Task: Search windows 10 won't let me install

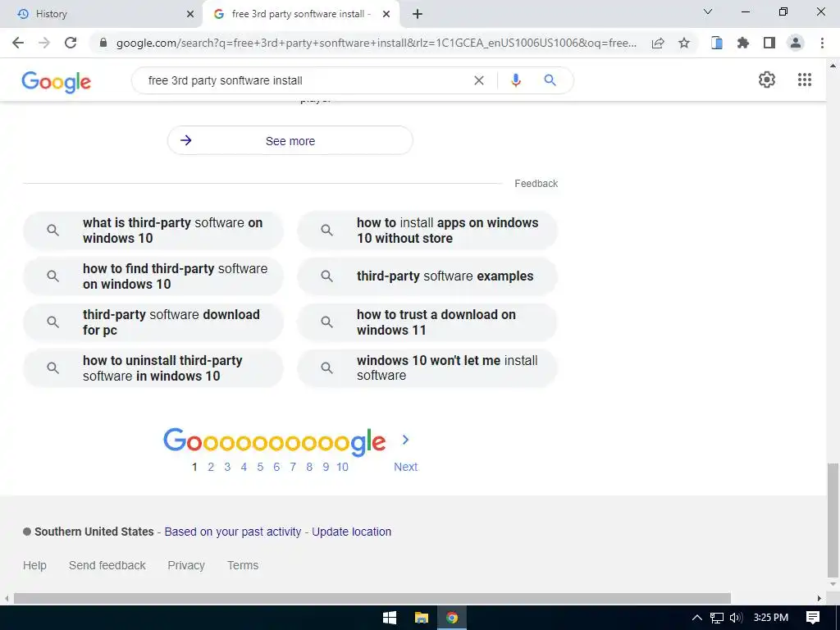Action: coord(427,368)
